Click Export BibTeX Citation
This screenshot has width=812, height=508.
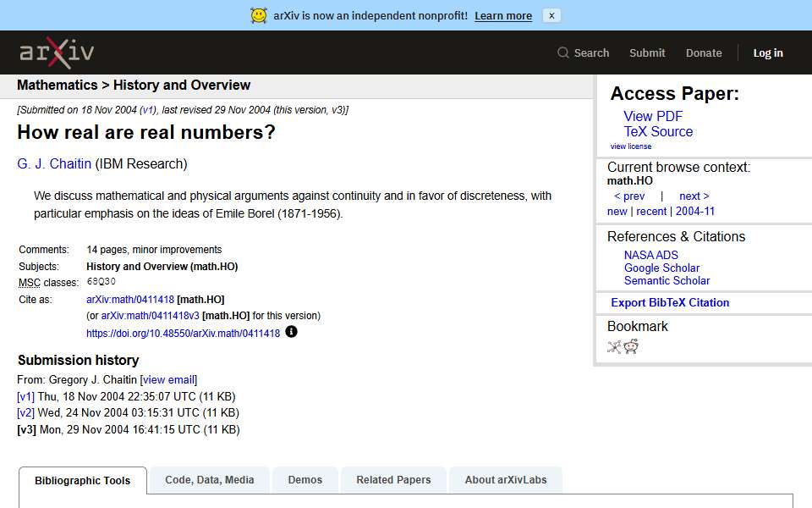click(x=670, y=303)
